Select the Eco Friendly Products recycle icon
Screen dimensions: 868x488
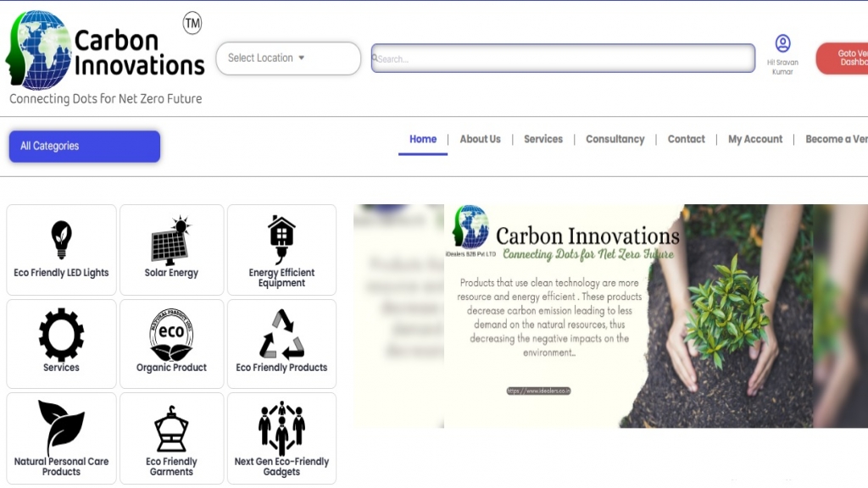pyautogui.click(x=281, y=334)
